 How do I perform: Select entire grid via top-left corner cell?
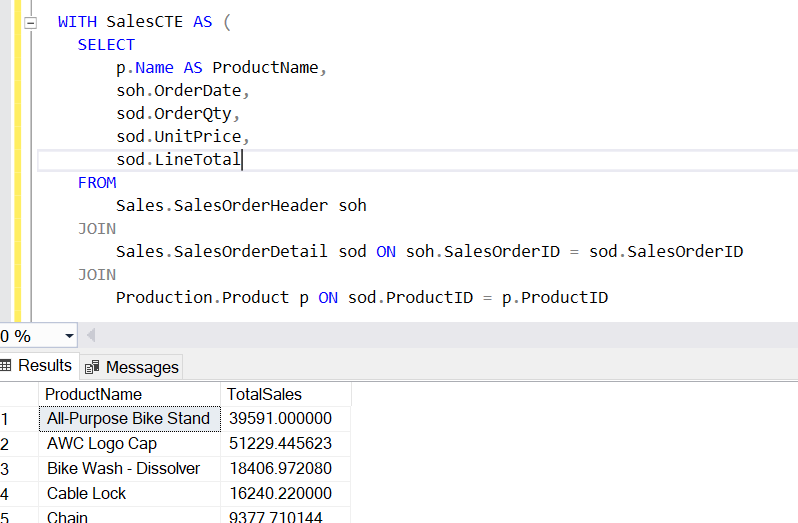point(18,394)
